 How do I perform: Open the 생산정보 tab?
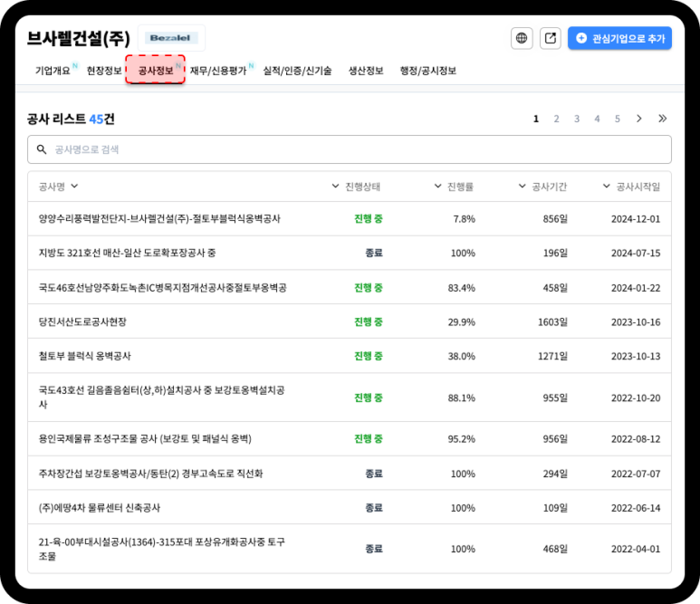[x=366, y=71]
